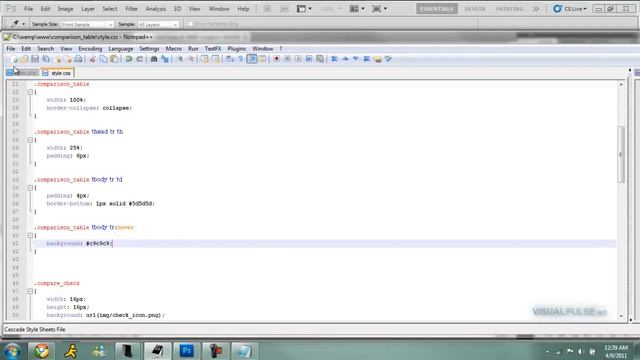Undo with the green arrow toolbar icon
This screenshot has width=640, height=360.
pyautogui.click(x=129, y=59)
